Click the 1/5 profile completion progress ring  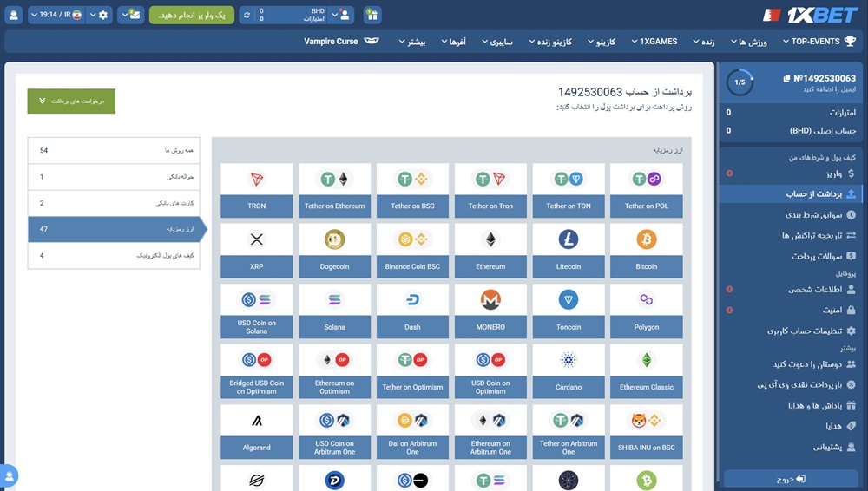pos(740,83)
